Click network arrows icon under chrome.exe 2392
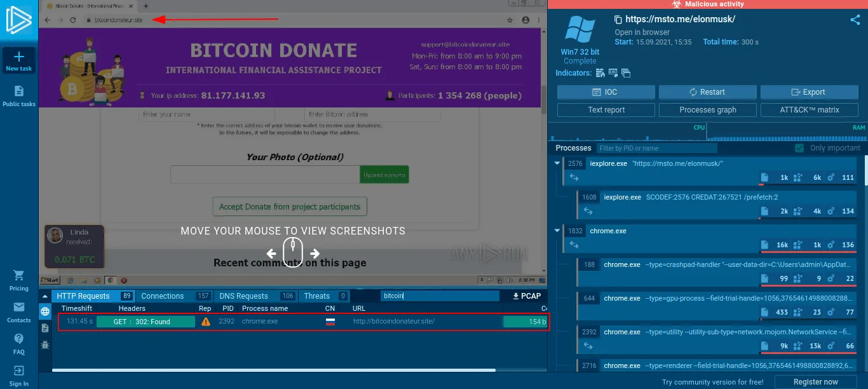Image resolution: width=868 pixels, height=389 pixels. click(x=589, y=346)
